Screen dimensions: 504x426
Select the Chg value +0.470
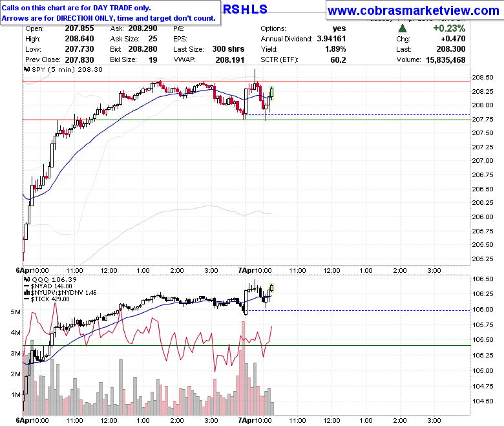(x=453, y=39)
